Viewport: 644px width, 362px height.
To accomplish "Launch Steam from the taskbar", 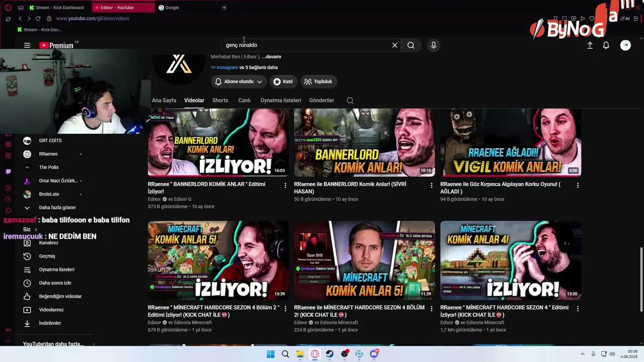I will click(x=330, y=354).
